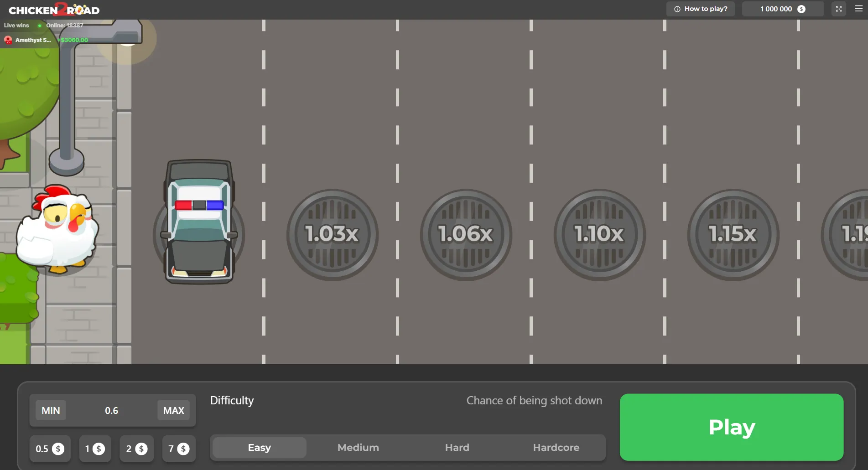Click the police car on road
This screenshot has width=868, height=470.
click(x=199, y=222)
